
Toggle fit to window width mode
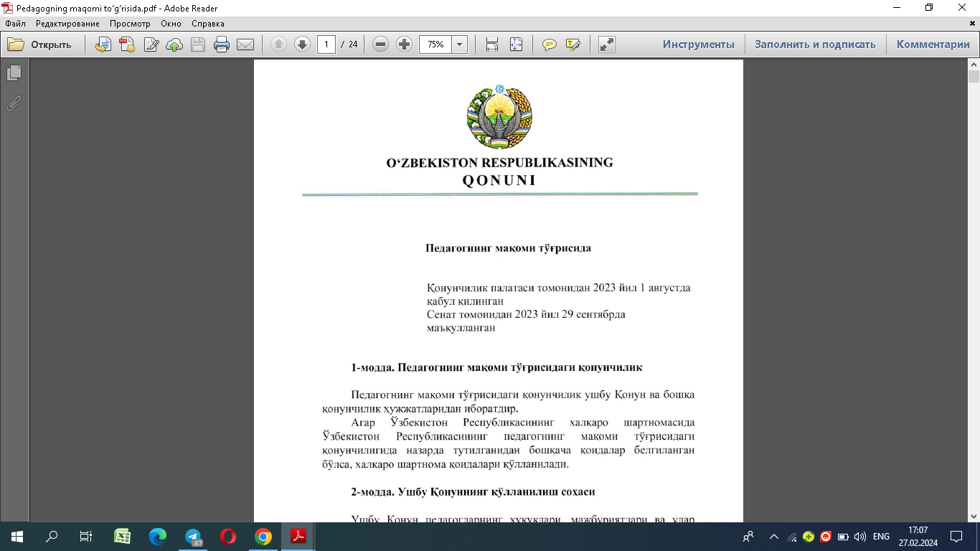pos(492,44)
